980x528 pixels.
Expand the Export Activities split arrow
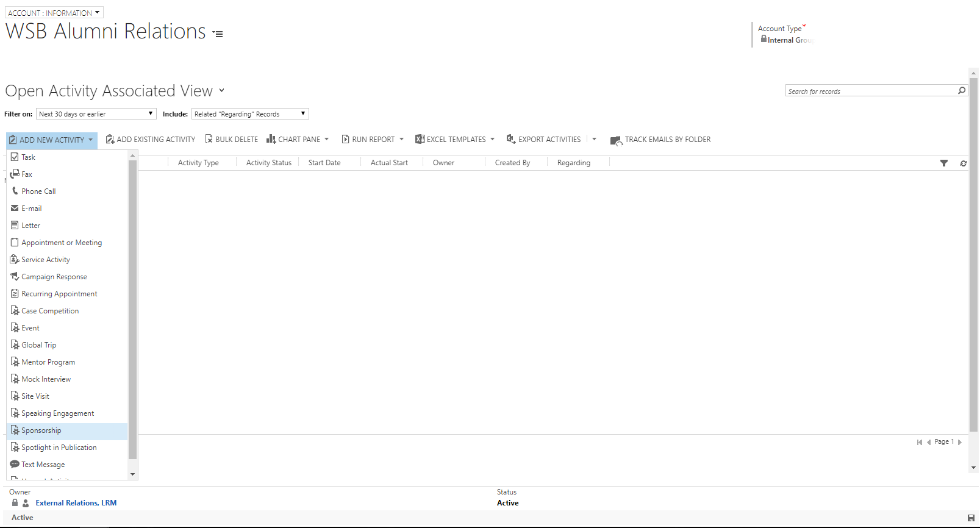tap(594, 140)
